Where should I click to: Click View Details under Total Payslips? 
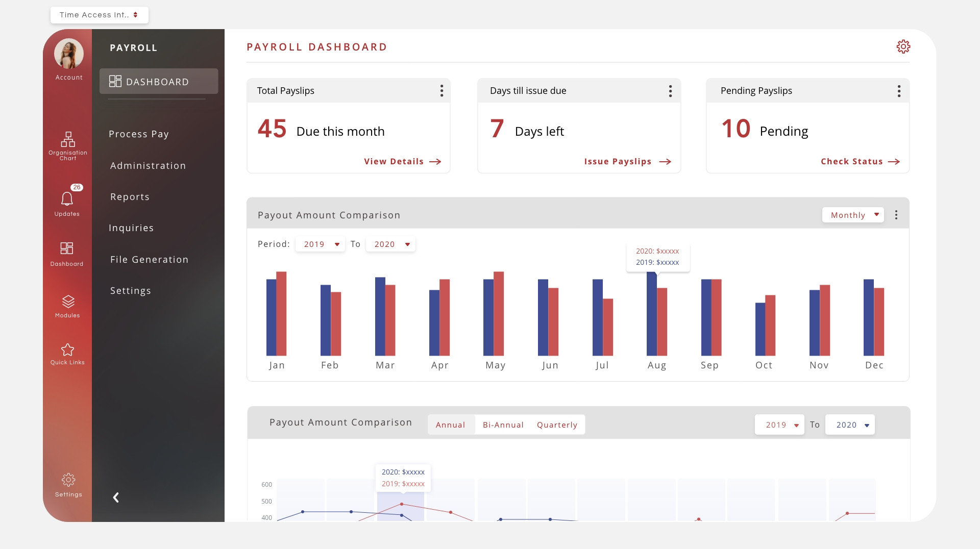[402, 161]
